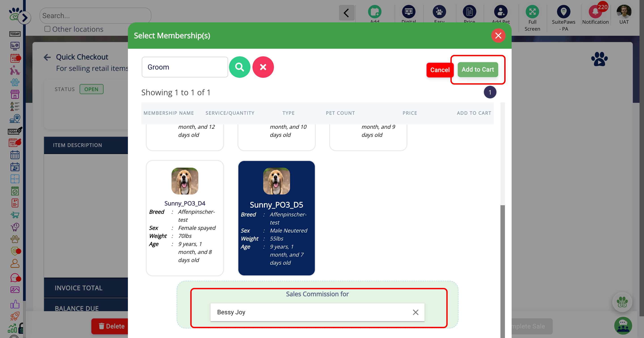Image resolution: width=644 pixels, height=338 pixels.
Task: Open the shopping cart sidebar icon
Action: click(15, 215)
